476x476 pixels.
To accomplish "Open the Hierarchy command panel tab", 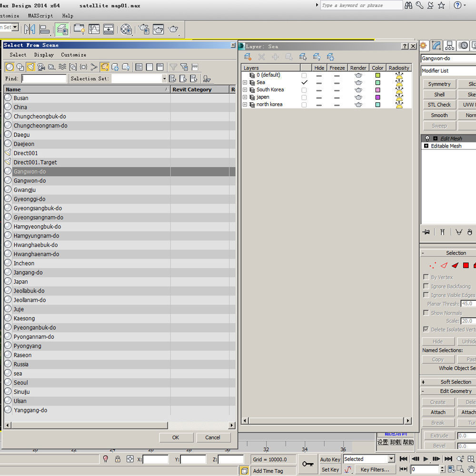I will coord(450,46).
